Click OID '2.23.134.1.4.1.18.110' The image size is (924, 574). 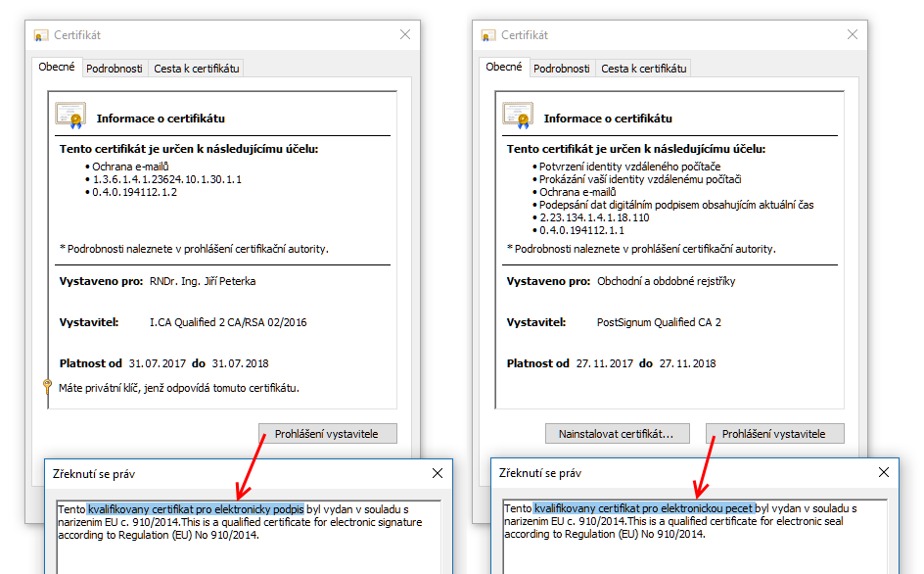click(594, 217)
